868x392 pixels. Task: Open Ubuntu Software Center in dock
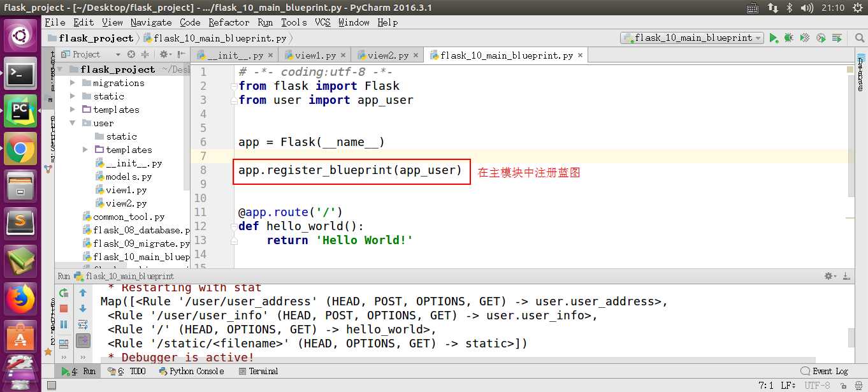coord(21,335)
